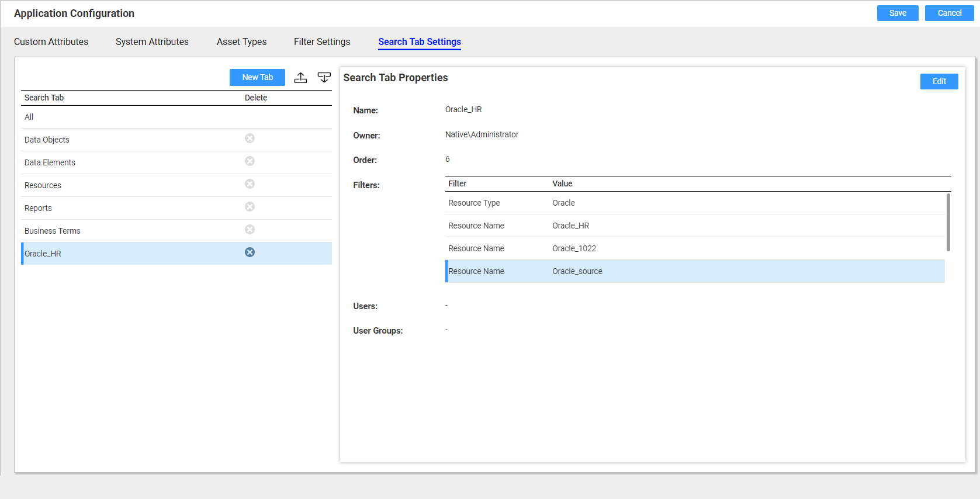
Task: Switch to System Attributes tab
Action: click(x=152, y=41)
